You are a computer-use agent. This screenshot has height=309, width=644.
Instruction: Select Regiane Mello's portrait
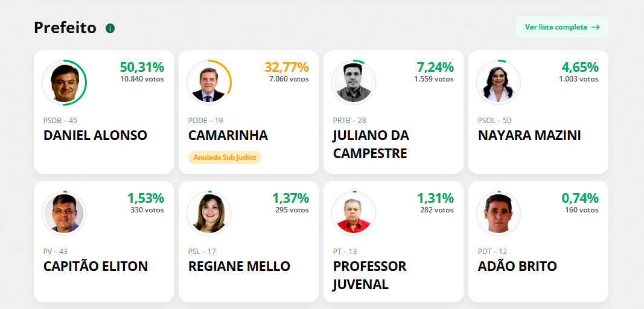(x=209, y=213)
